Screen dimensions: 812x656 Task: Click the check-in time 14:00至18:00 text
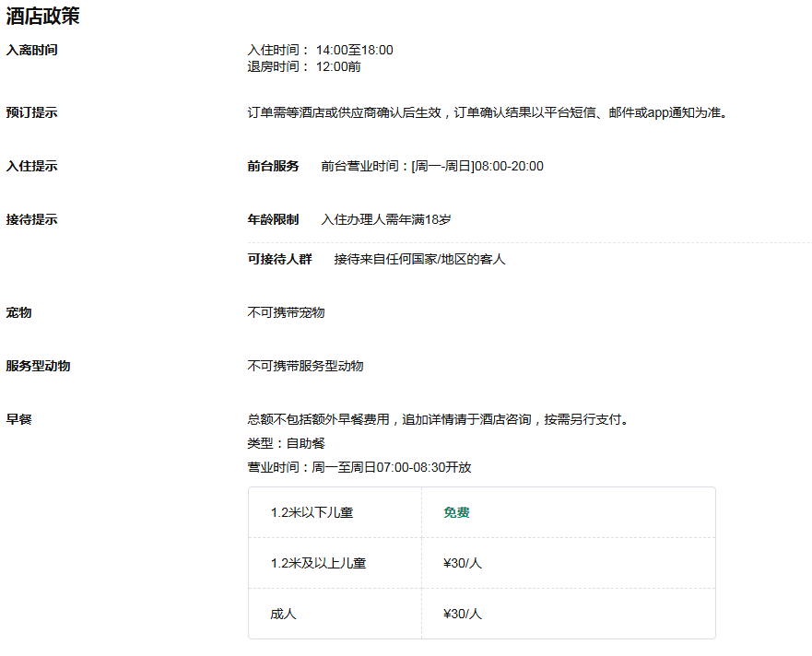point(354,50)
